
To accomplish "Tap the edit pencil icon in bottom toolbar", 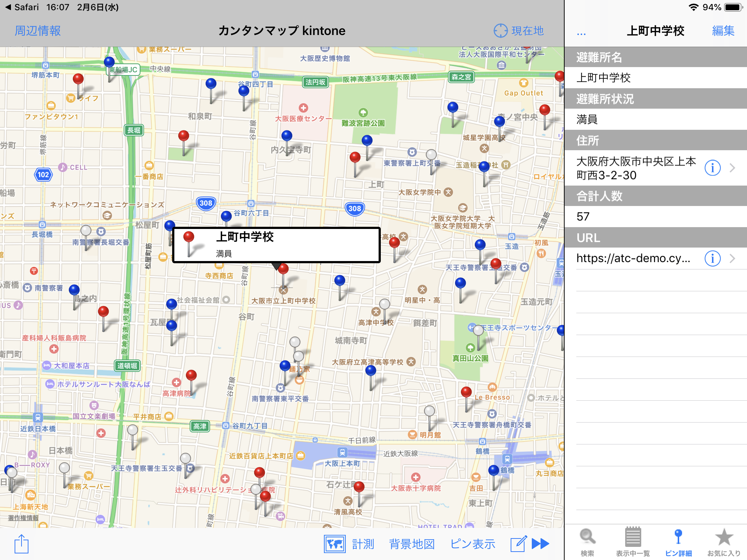I will point(519,544).
